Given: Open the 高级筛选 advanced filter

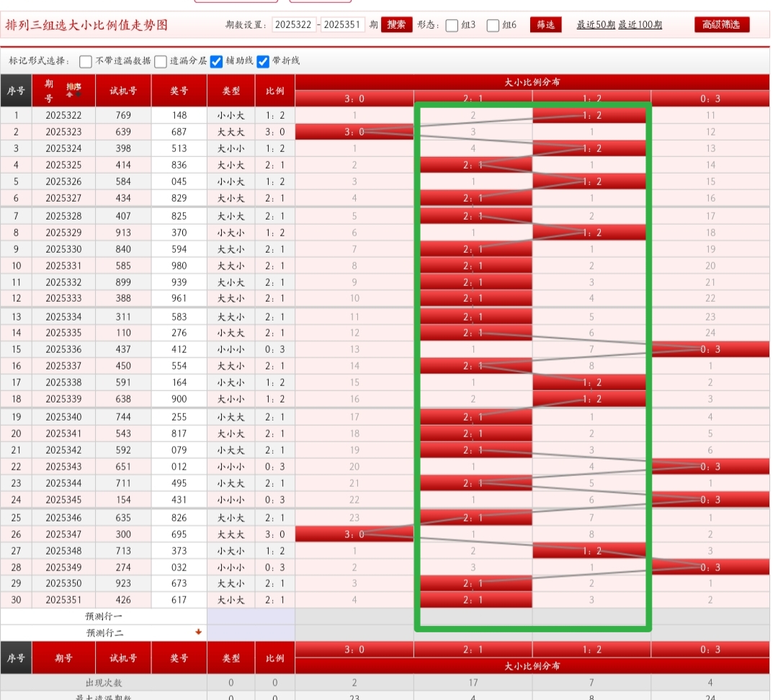Looking at the screenshot, I should [x=722, y=25].
